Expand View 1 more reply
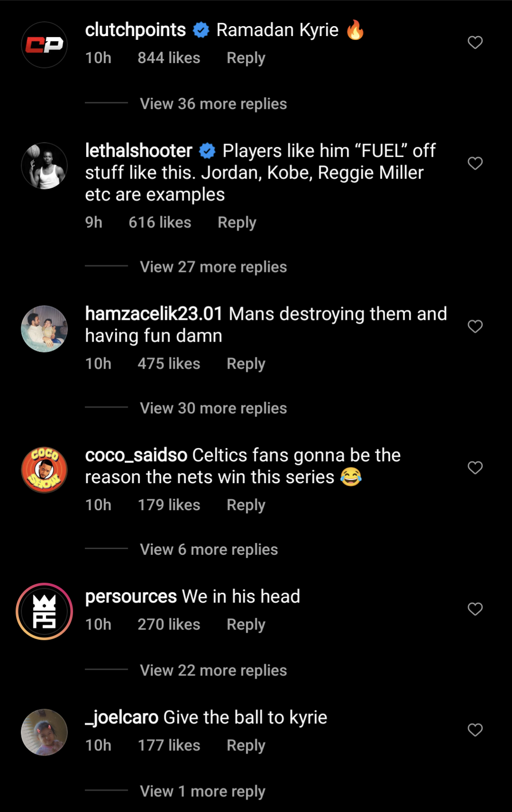The height and width of the screenshot is (812, 512). (202, 791)
